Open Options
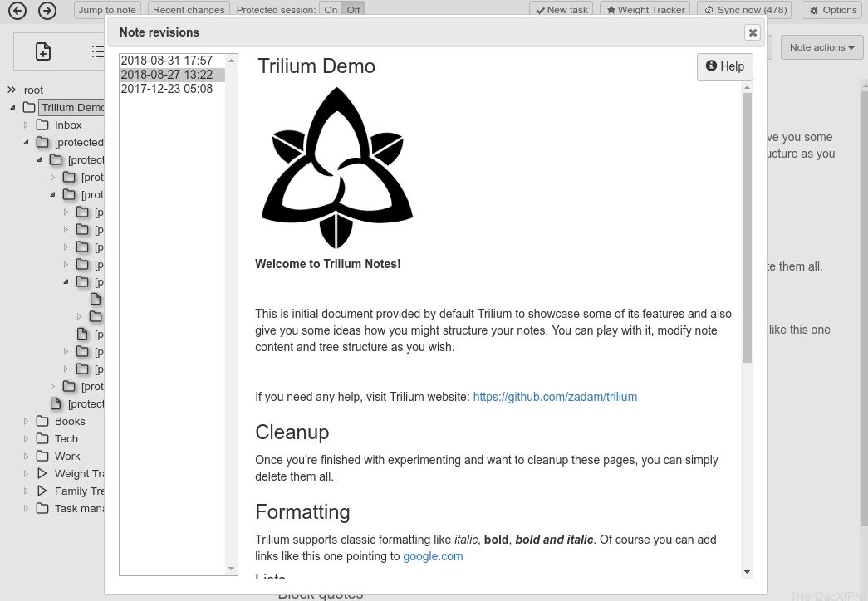The width and height of the screenshot is (868, 601). click(x=833, y=10)
